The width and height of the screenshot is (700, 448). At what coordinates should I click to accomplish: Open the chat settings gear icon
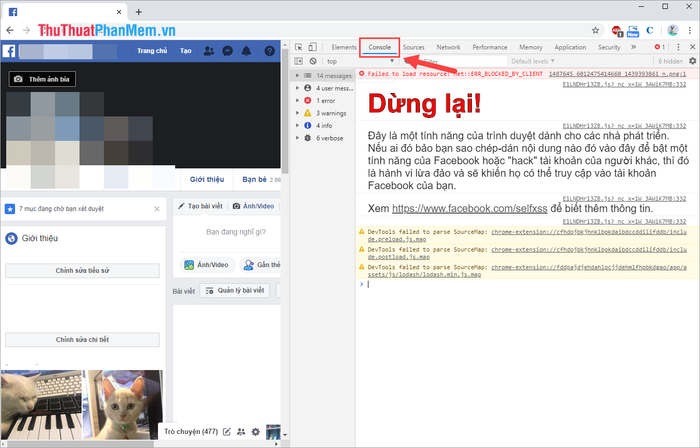pyautogui.click(x=255, y=431)
